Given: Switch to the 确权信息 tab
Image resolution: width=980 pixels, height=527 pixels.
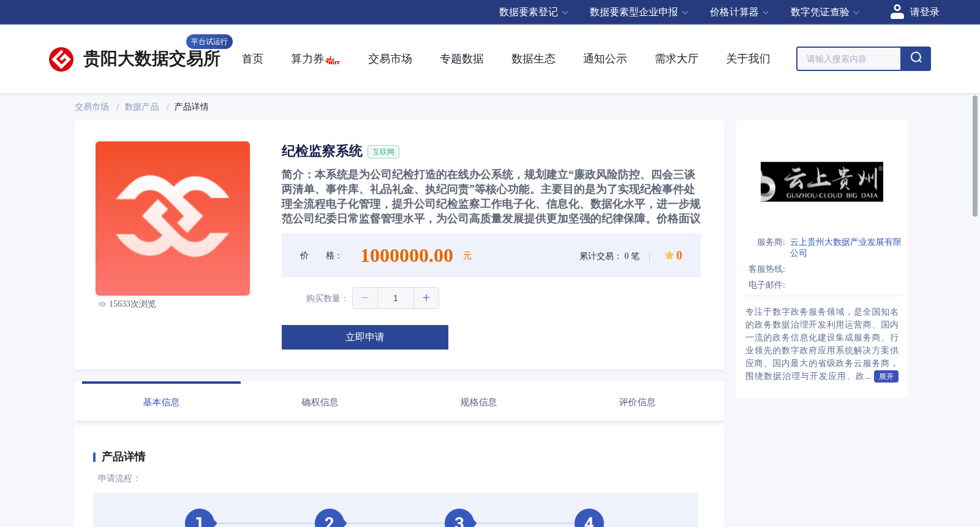Looking at the screenshot, I should coord(320,402).
